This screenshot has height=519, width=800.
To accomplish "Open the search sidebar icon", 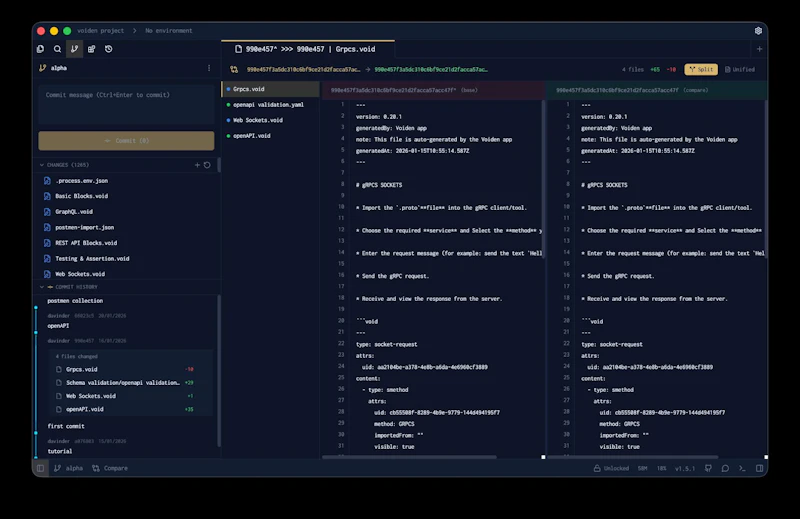I will (x=57, y=49).
